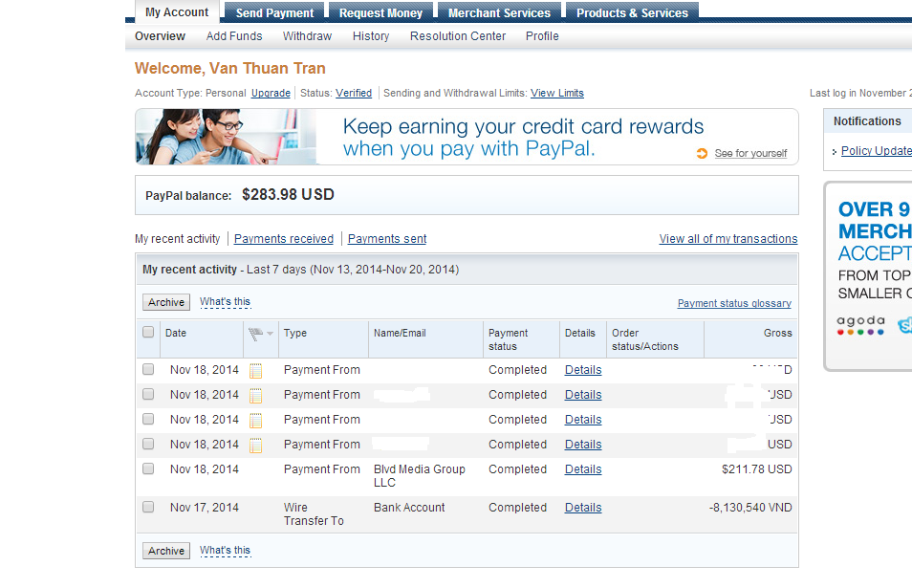Open the Merchant Services tab
Viewport: 912px width, 588px height.
pos(499,12)
